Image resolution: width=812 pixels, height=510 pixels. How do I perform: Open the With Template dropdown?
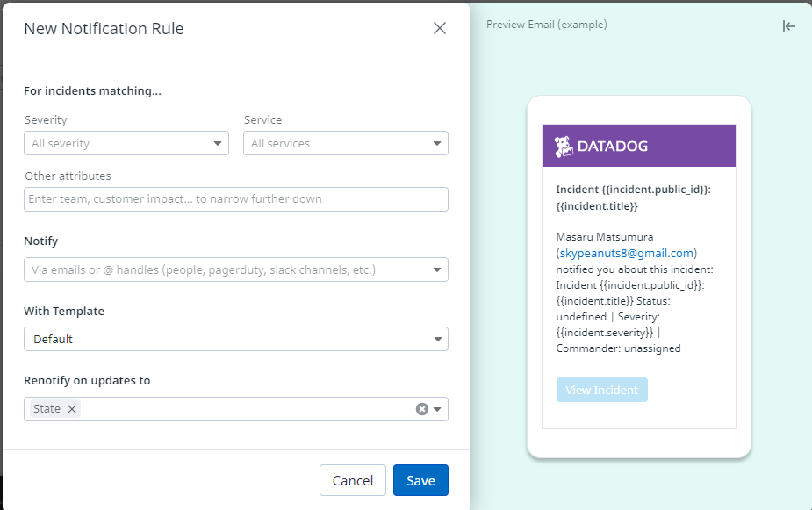pyautogui.click(x=437, y=340)
